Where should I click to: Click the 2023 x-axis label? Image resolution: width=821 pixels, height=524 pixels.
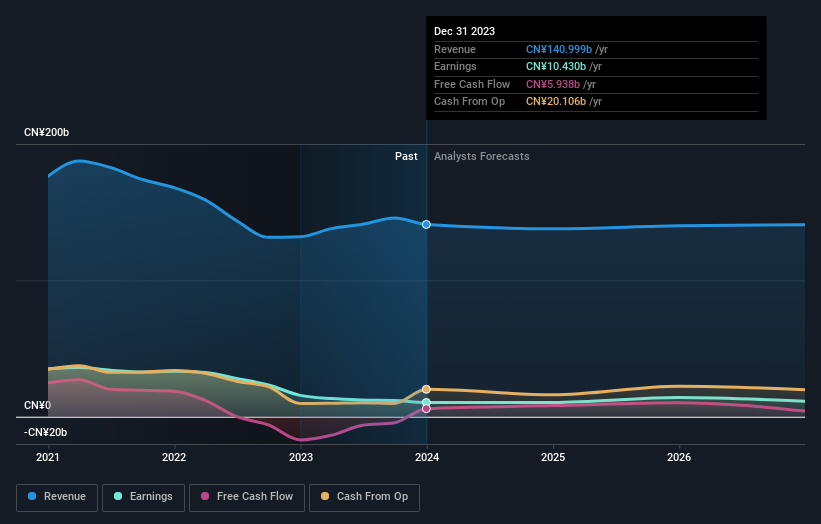coord(301,458)
